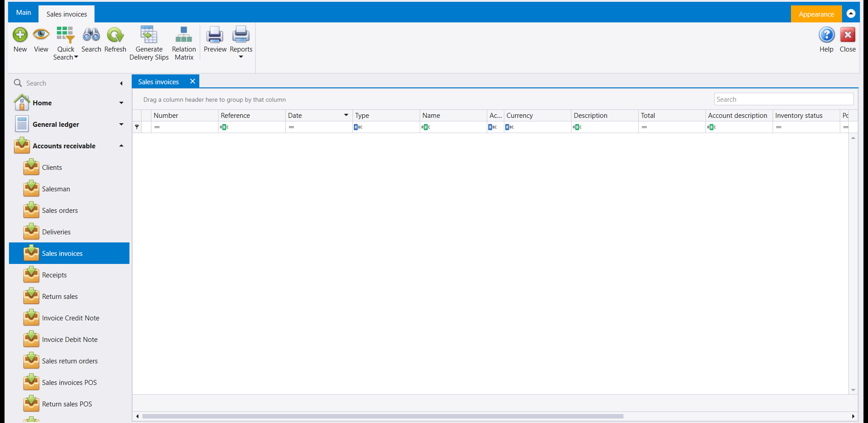Open Invoice Debit Note

click(69, 339)
